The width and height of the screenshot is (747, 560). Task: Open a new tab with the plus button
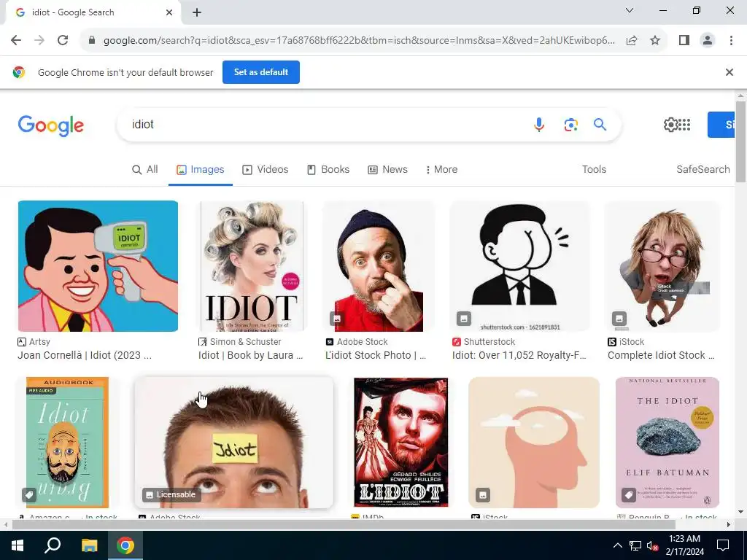click(x=197, y=13)
